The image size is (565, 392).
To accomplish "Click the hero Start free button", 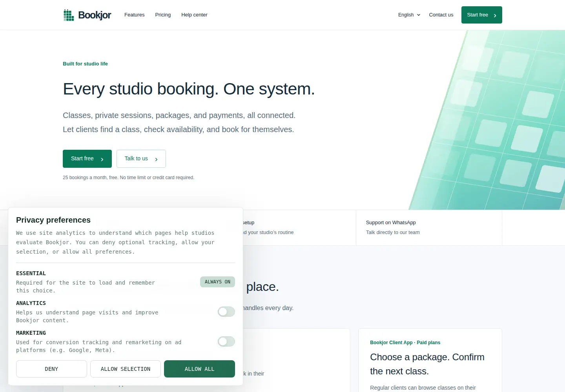I will point(87,159).
